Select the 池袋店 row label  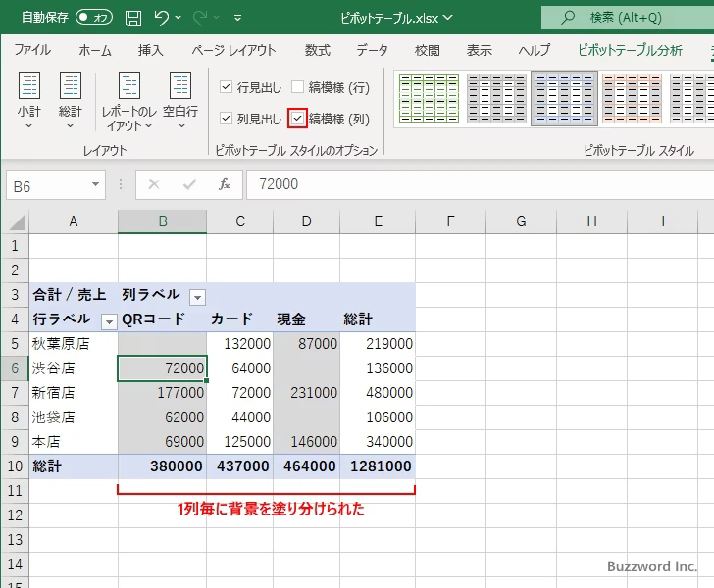pyautogui.click(x=74, y=417)
